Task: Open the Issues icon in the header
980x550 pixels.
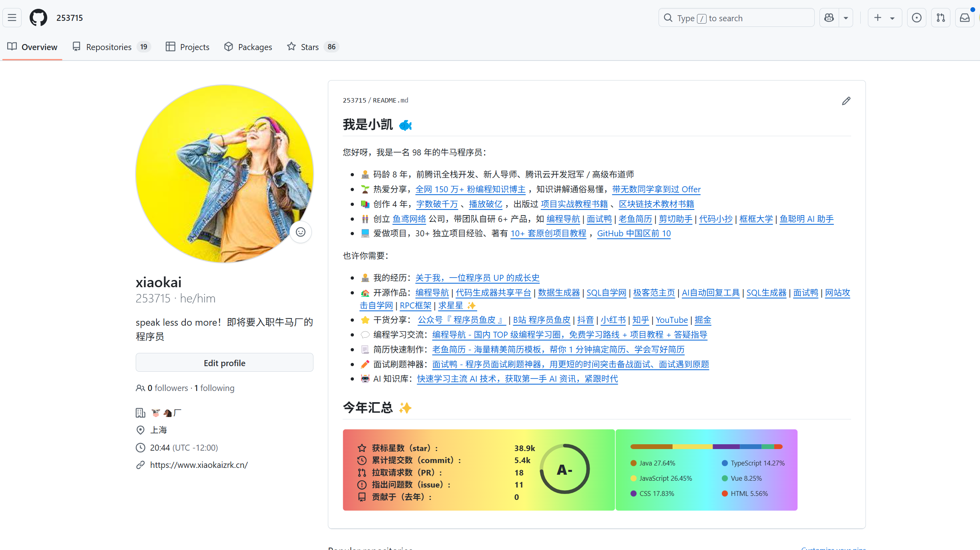Action: [916, 18]
